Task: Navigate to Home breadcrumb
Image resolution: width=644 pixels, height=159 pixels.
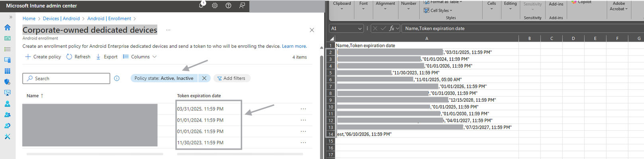Action: pyautogui.click(x=29, y=19)
